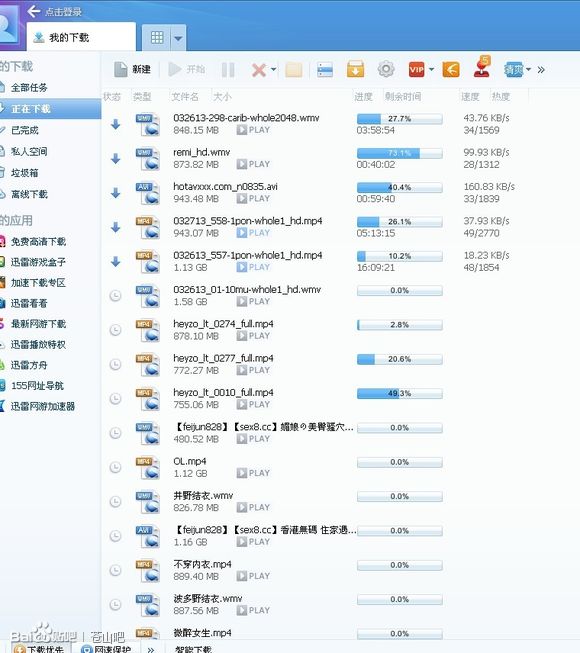Click PLAY for 井野结衣.wmv

coord(254,508)
